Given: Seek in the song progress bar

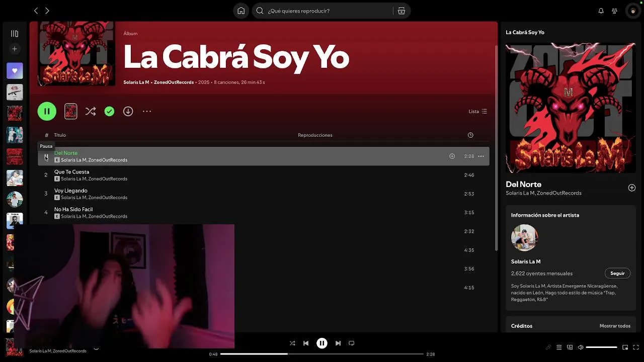Looking at the screenshot, I should 322,354.
